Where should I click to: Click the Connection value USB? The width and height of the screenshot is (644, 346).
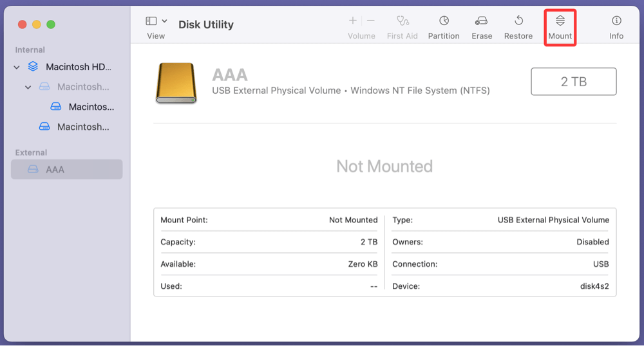point(601,264)
